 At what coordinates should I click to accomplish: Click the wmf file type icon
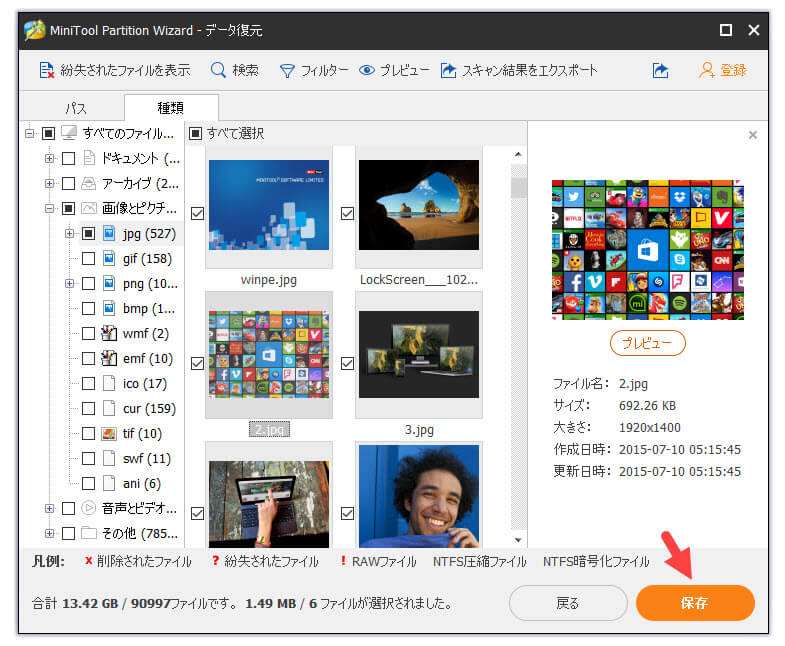point(109,334)
